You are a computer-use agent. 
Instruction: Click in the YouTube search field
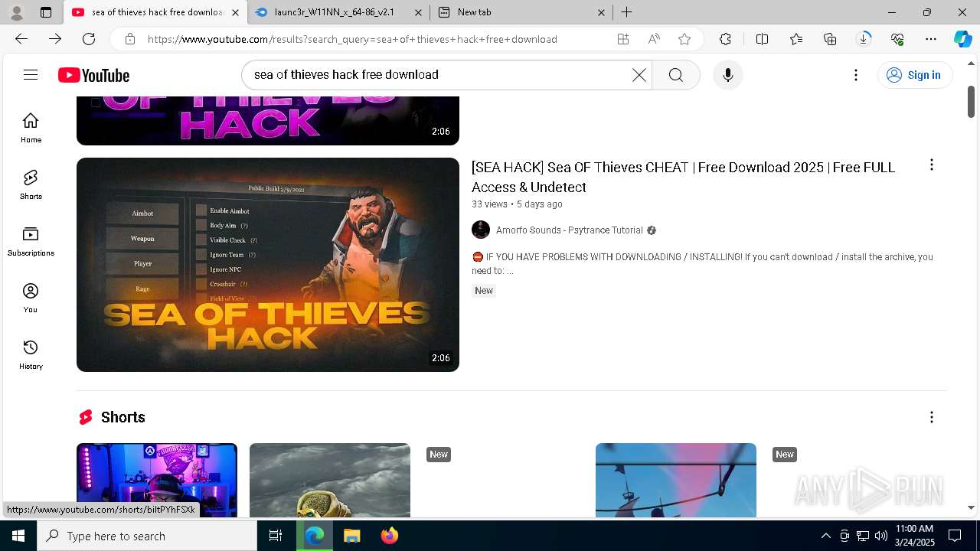(x=438, y=74)
